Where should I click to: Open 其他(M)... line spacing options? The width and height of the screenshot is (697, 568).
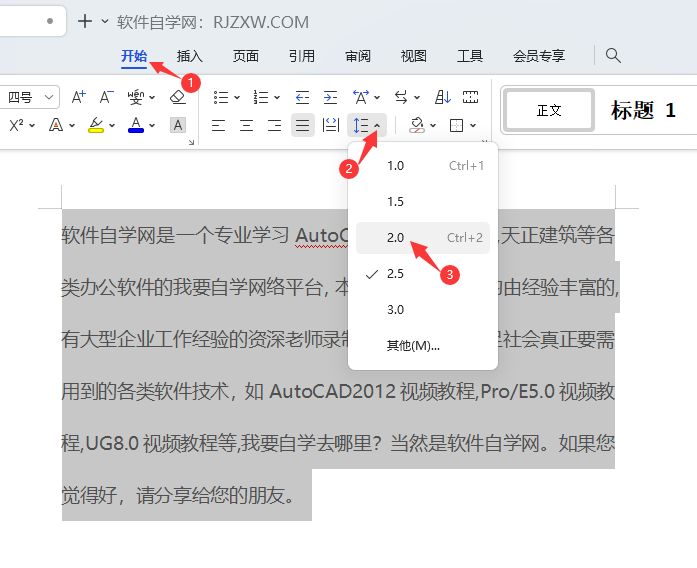[423, 346]
